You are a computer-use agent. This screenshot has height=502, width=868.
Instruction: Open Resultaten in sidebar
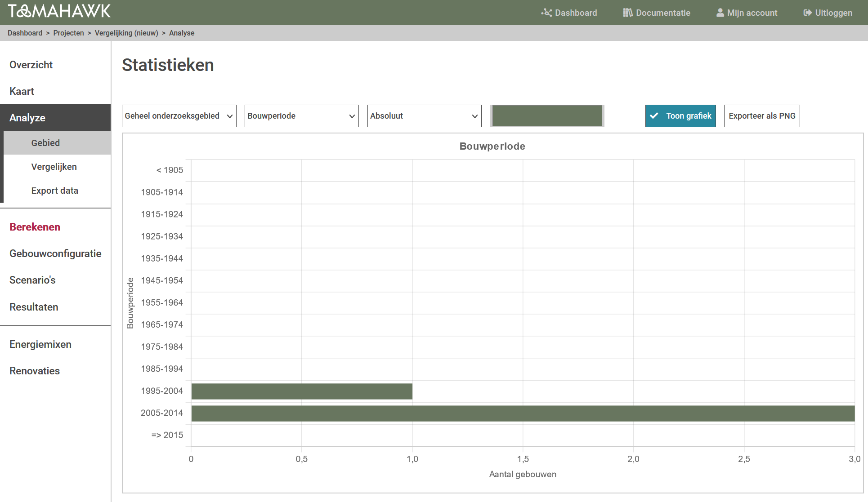[x=34, y=307]
